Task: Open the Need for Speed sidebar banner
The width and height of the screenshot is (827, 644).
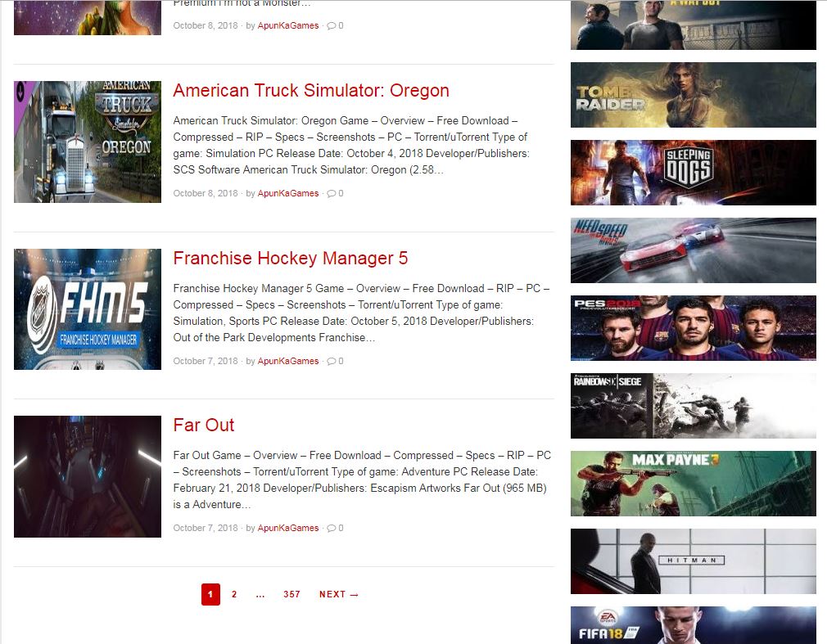Action: pos(693,250)
